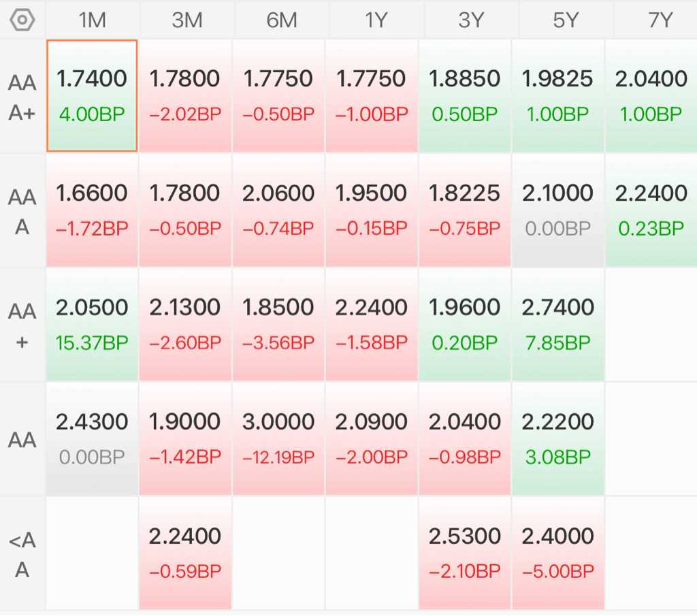The width and height of the screenshot is (697, 616).
Task: Open the AA 6M cell showing 3.0000
Action: (x=278, y=438)
